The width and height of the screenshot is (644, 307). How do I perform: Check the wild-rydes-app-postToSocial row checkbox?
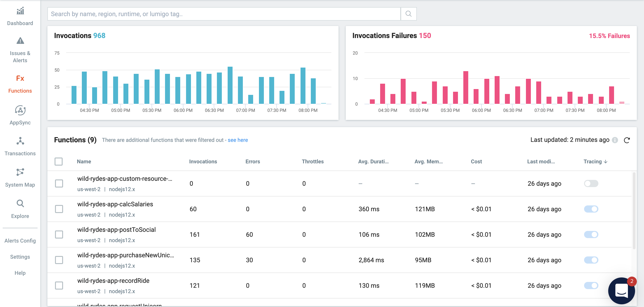[59, 235]
